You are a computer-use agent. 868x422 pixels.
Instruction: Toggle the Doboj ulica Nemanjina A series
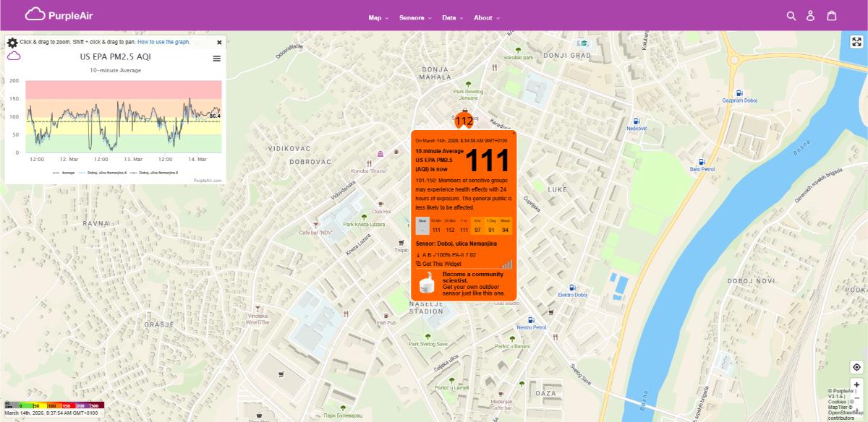click(107, 173)
